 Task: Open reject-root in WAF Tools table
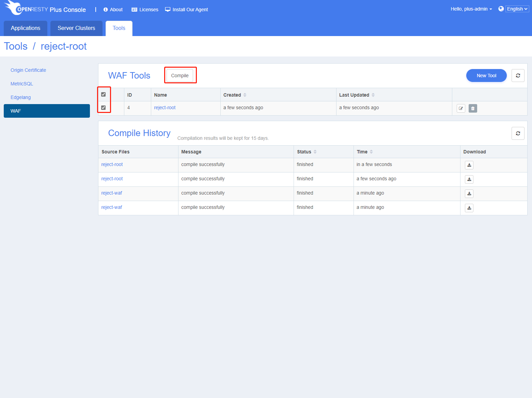(x=165, y=107)
